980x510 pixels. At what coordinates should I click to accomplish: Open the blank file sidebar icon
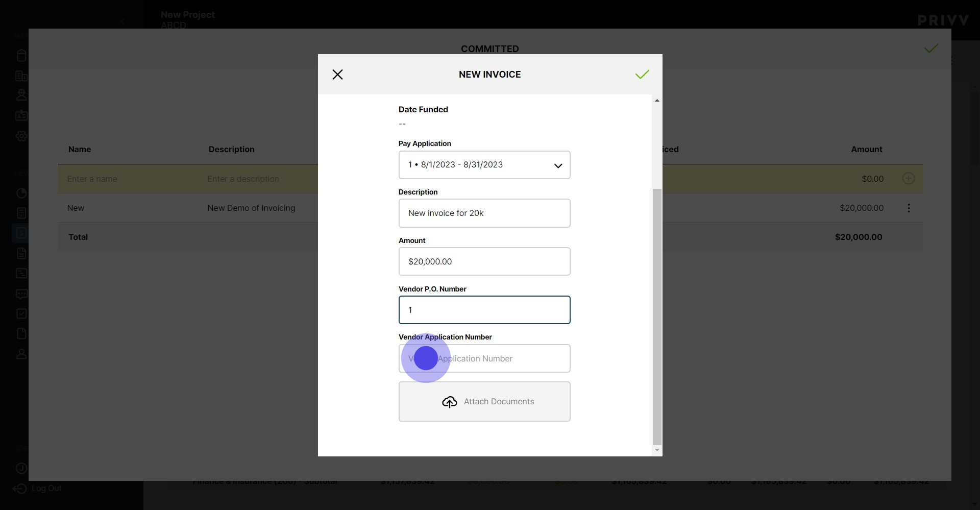21,334
